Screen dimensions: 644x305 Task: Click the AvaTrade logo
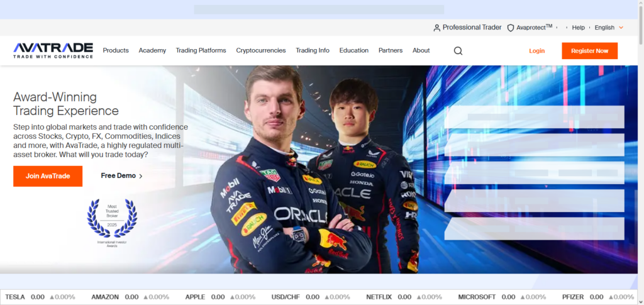point(53,50)
